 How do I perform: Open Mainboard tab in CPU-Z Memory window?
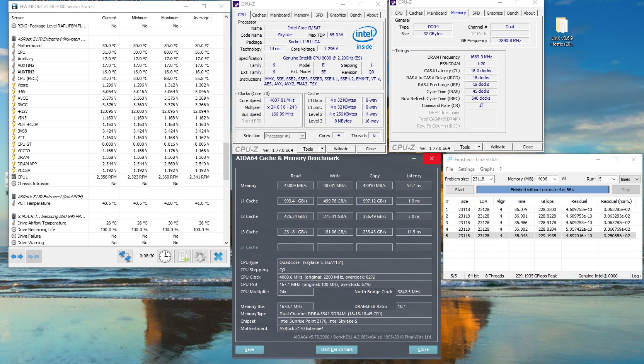coord(437,13)
